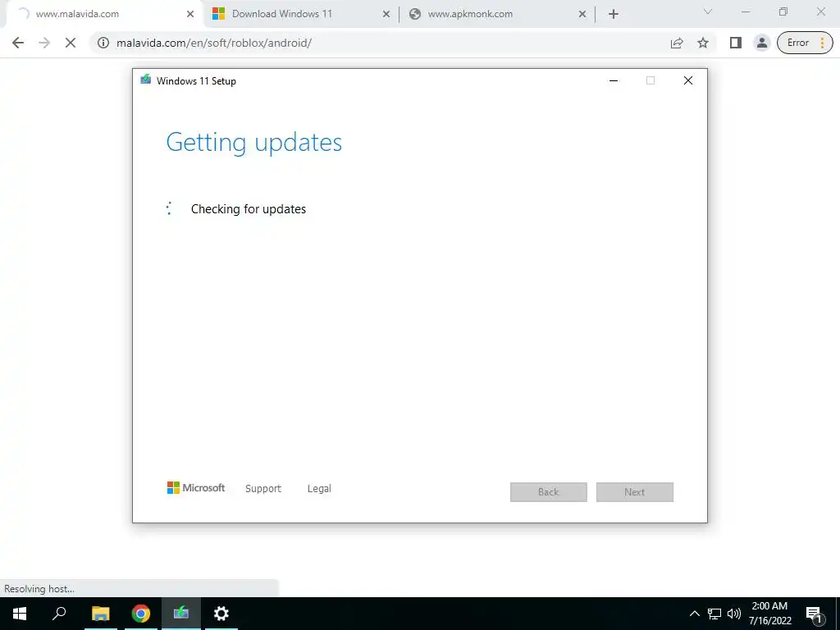Open network status tray icon
This screenshot has width=840, height=630.
[x=714, y=614]
